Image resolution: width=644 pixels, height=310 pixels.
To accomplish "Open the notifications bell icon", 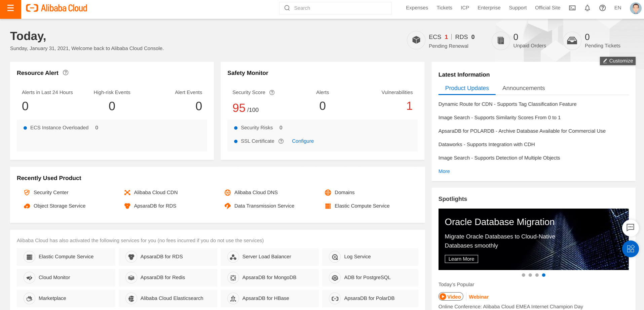I will pyautogui.click(x=587, y=8).
